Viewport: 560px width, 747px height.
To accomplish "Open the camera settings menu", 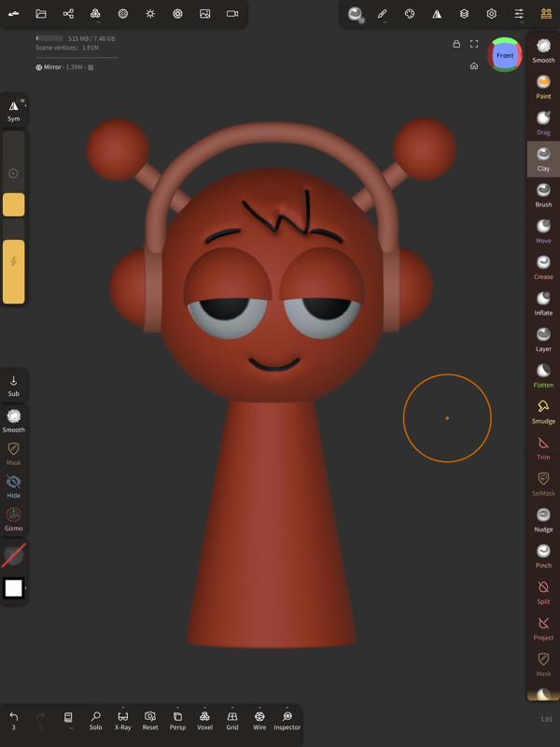I will tap(232, 14).
